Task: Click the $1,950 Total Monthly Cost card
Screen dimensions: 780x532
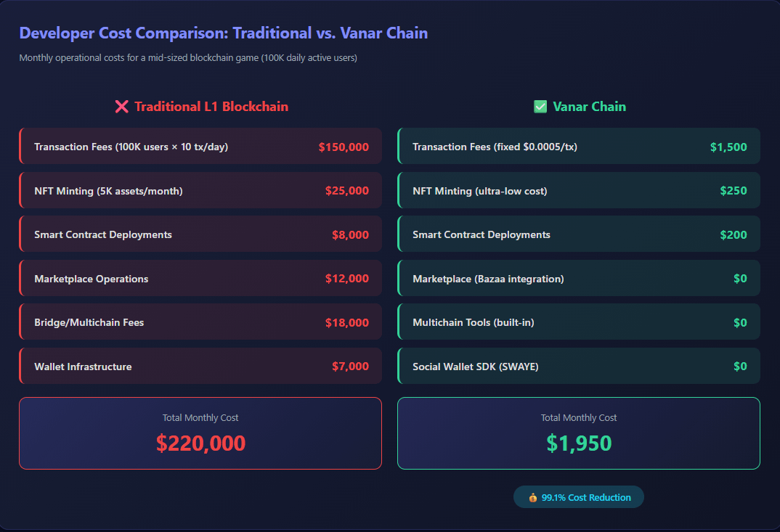Action: point(579,433)
